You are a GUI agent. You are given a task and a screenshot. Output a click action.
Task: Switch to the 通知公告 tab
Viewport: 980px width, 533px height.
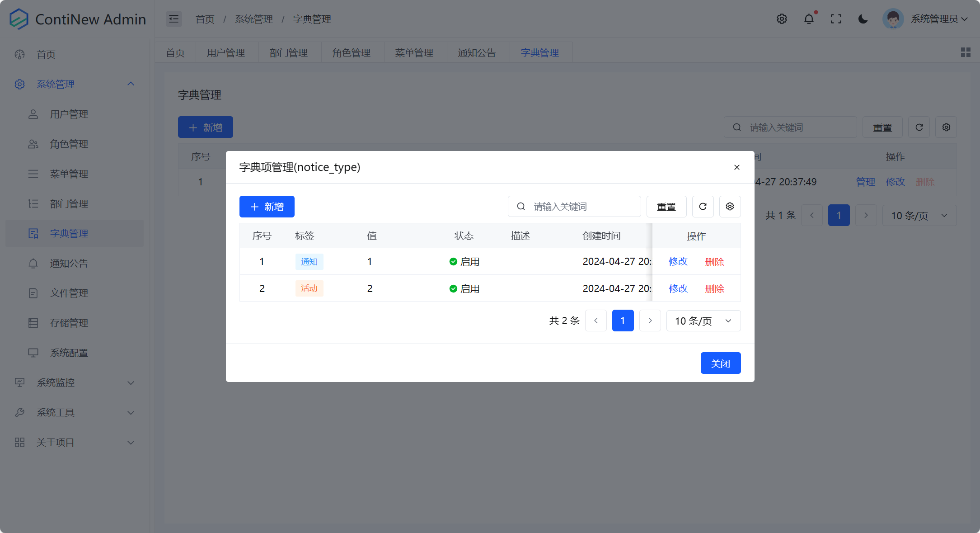[x=478, y=52]
